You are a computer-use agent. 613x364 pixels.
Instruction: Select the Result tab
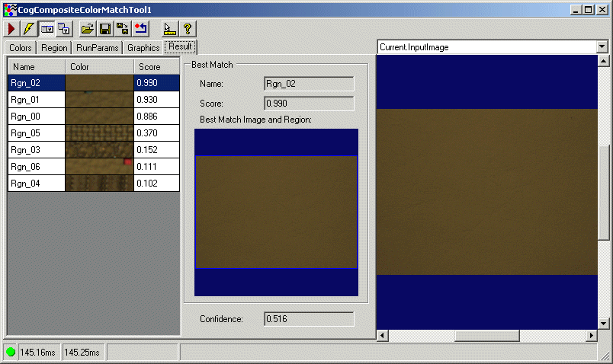pyautogui.click(x=180, y=46)
